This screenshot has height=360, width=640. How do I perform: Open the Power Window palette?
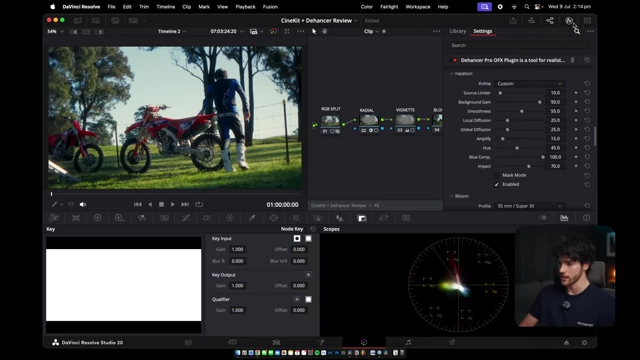pos(273,218)
